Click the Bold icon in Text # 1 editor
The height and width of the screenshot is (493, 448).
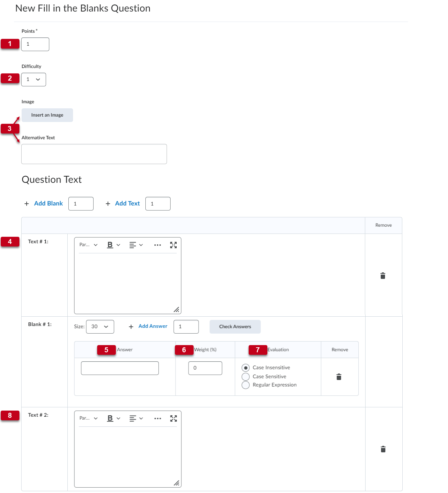click(110, 245)
